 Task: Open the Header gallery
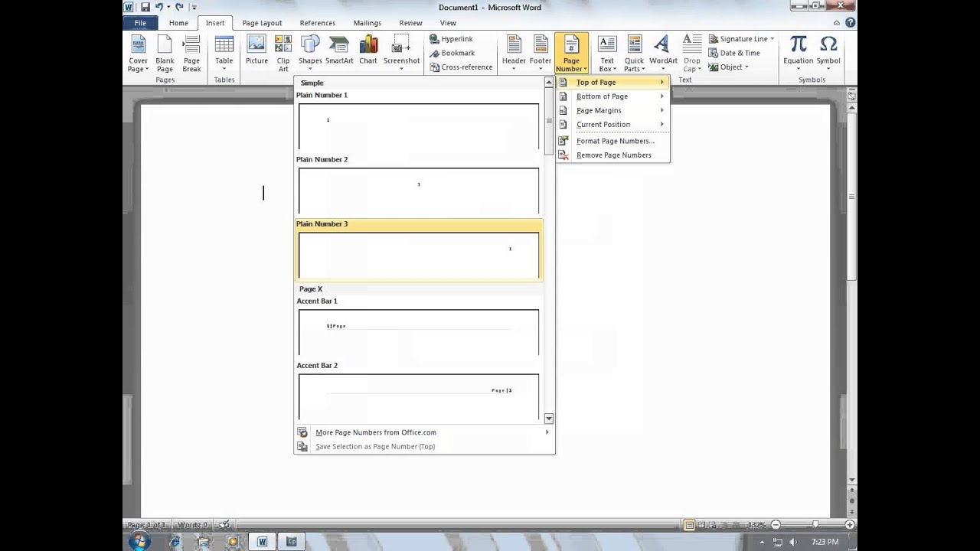pyautogui.click(x=514, y=54)
